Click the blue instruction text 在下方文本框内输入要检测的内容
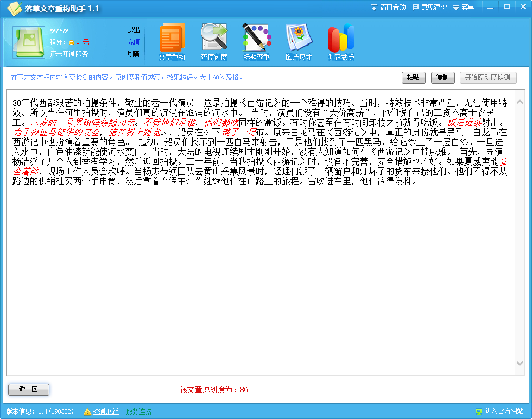 (60, 77)
